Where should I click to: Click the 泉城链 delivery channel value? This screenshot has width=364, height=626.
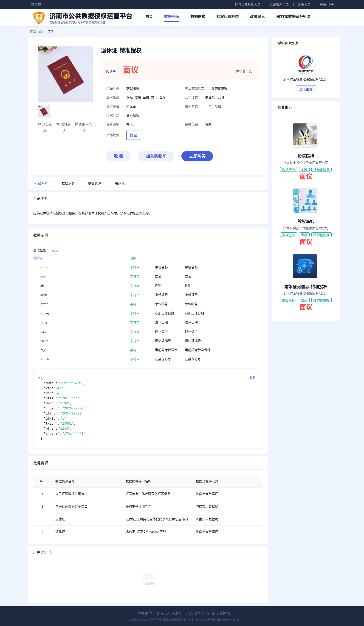pyautogui.click(x=131, y=106)
